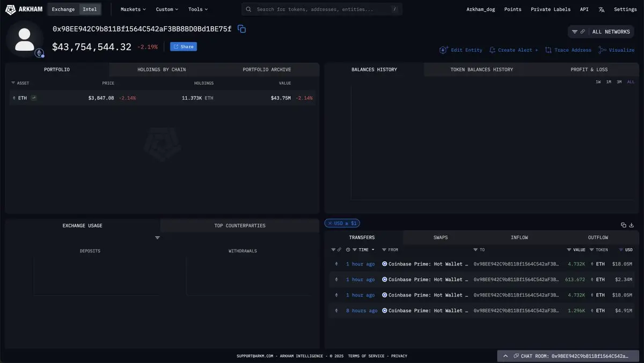Switch to Exchange mode

63,9
